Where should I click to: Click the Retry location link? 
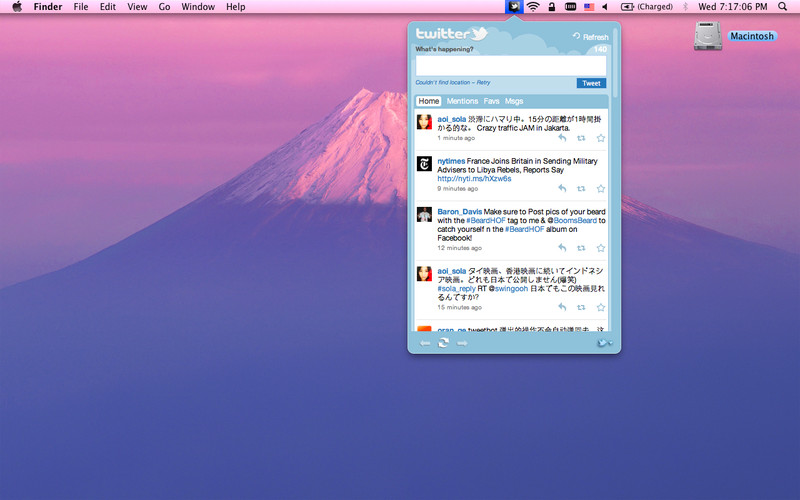point(484,82)
